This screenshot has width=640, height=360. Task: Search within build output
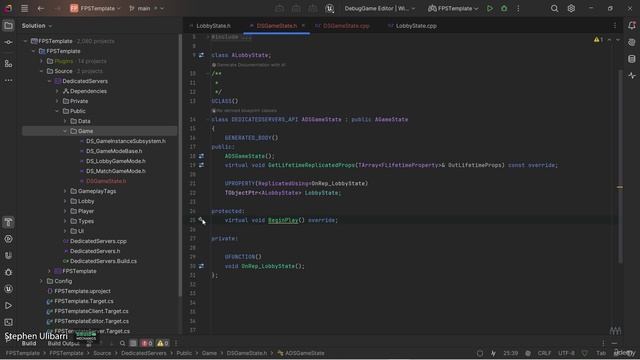[122, 343]
